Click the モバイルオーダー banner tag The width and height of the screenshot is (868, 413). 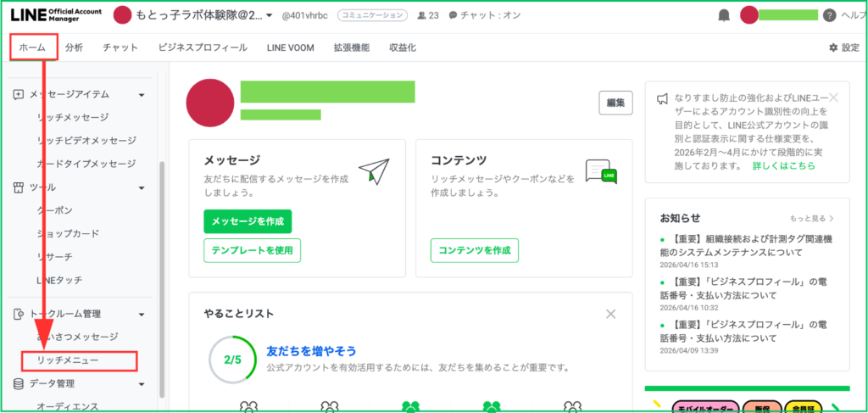pos(706,408)
